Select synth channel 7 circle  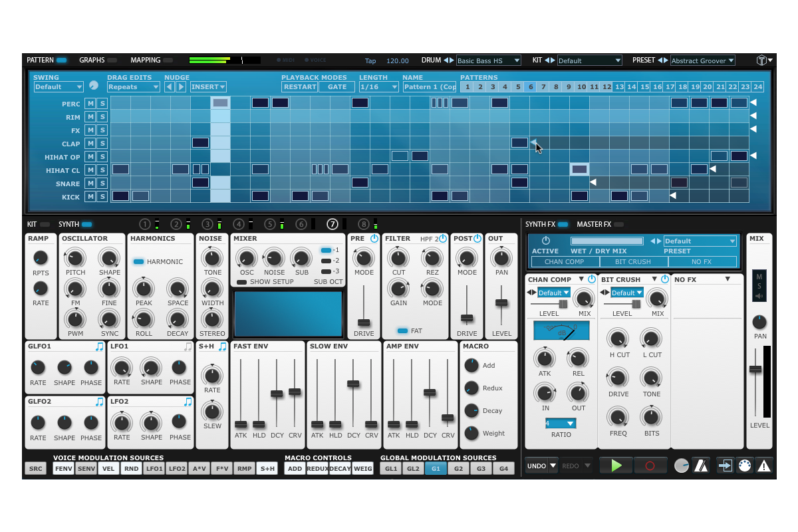(332, 224)
